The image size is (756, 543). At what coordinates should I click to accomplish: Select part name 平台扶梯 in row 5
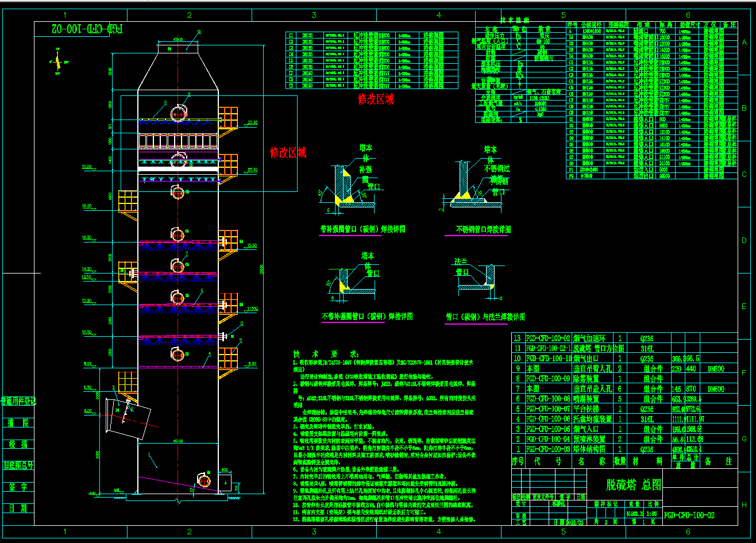(586, 409)
